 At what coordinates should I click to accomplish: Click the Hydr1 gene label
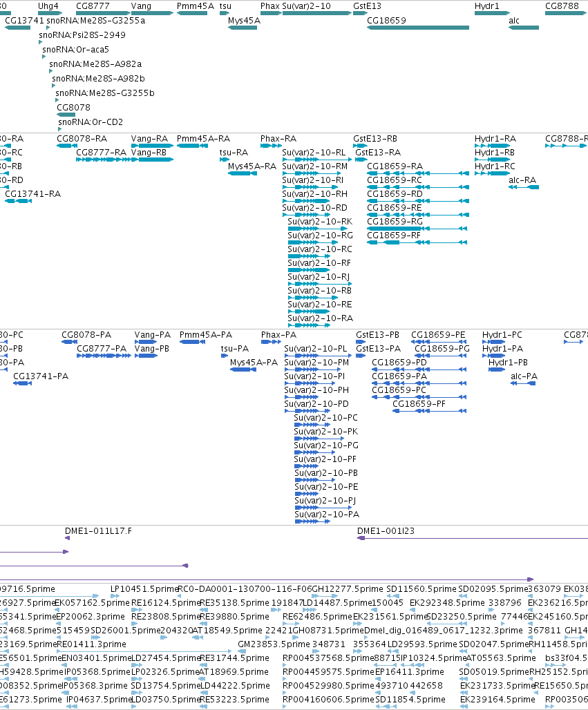point(487,6)
